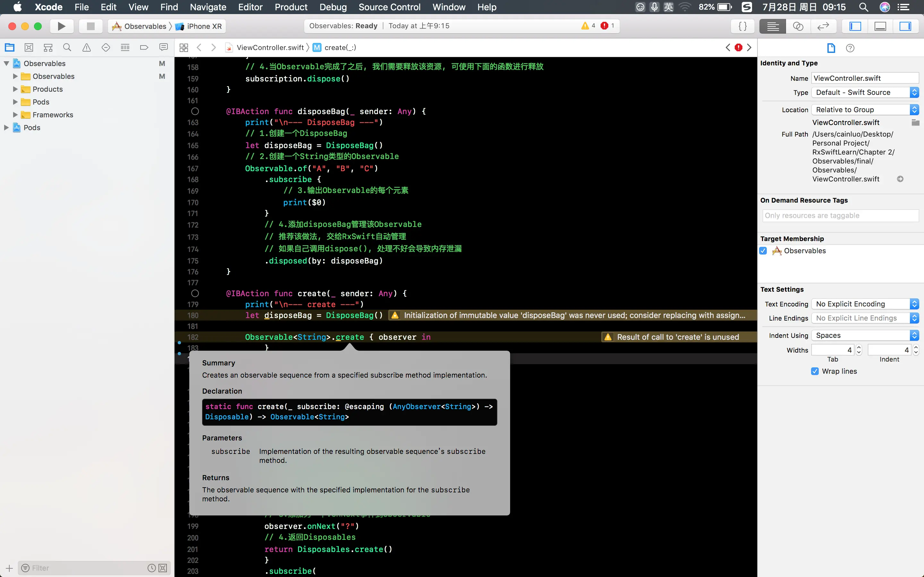This screenshot has width=924, height=577.
Task: Switch to the Assistant editor
Action: coord(798,26)
